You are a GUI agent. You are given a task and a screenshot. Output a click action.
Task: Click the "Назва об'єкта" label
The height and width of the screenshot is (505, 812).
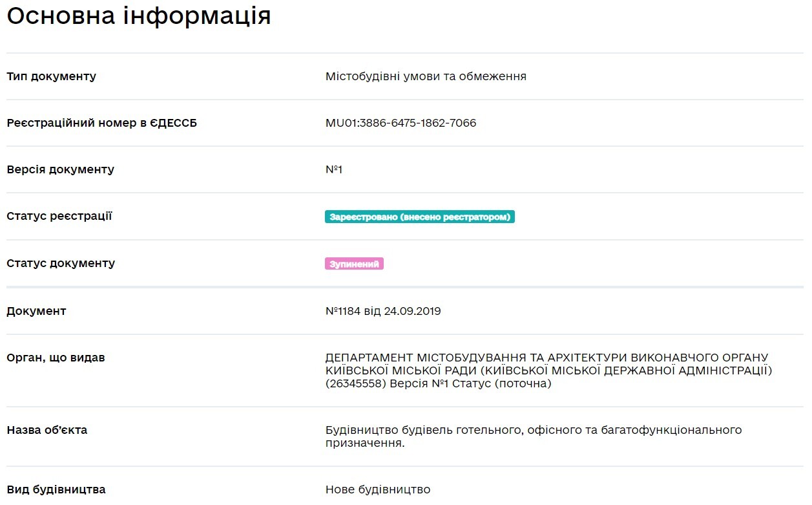pos(47,430)
